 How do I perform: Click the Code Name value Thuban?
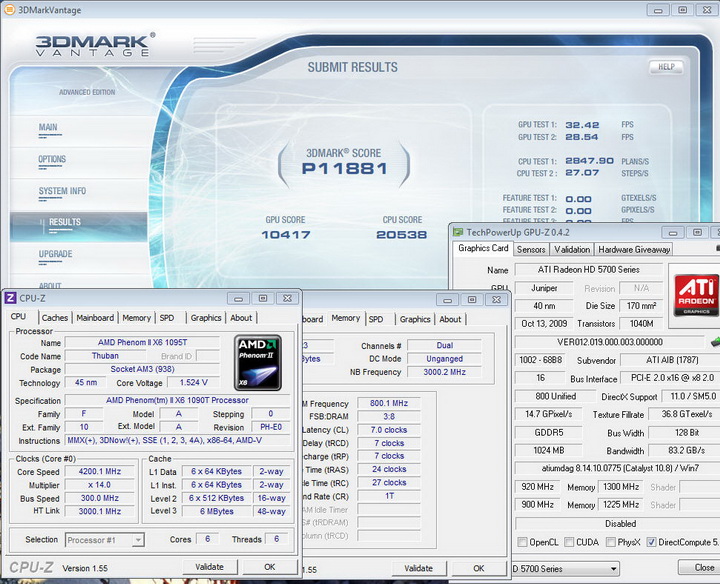(105, 356)
